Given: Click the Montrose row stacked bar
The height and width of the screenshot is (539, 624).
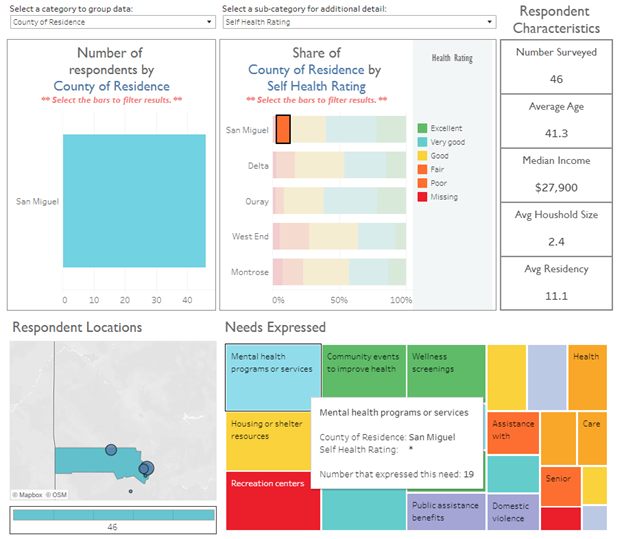Looking at the screenshot, I should pos(340,272).
